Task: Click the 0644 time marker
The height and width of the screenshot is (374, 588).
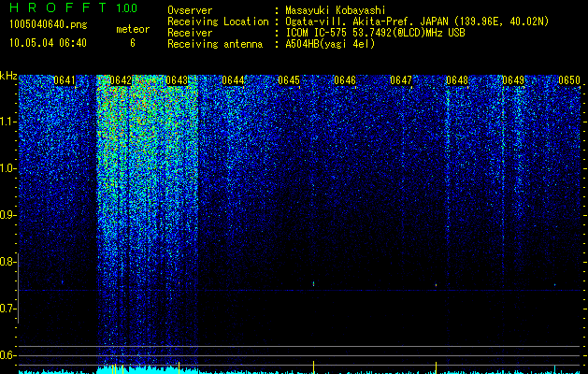Action: click(x=233, y=80)
